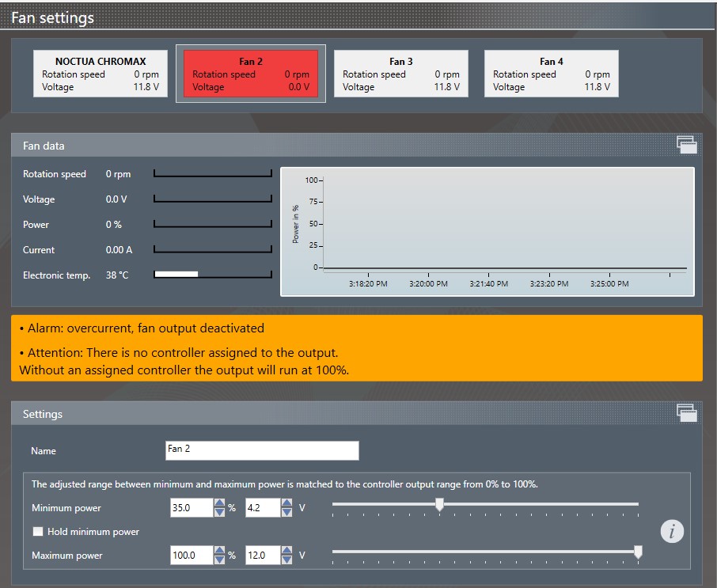Switch to the Fan 3 tile
This screenshot has height=588, width=717.
click(401, 74)
